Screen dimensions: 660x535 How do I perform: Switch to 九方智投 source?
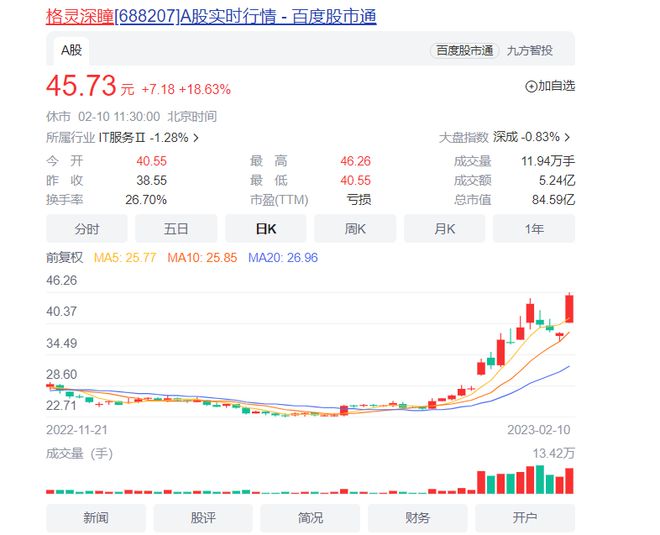(530, 51)
